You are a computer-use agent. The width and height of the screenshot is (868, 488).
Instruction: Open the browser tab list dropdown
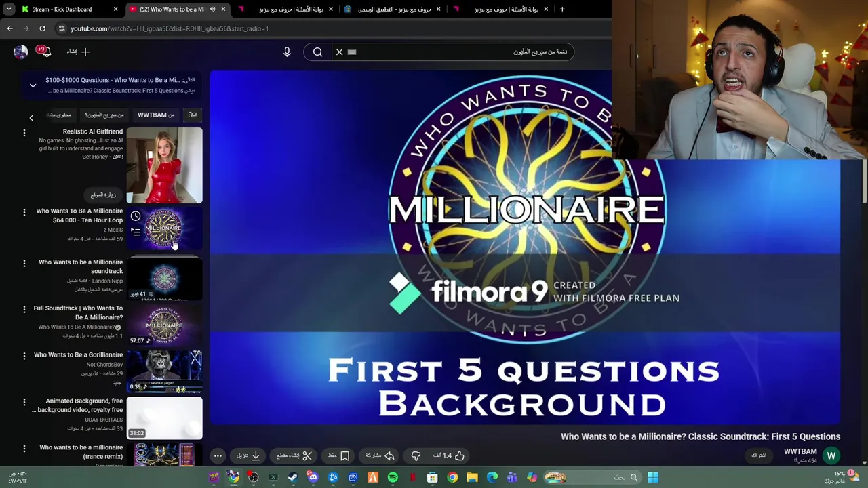9,9
